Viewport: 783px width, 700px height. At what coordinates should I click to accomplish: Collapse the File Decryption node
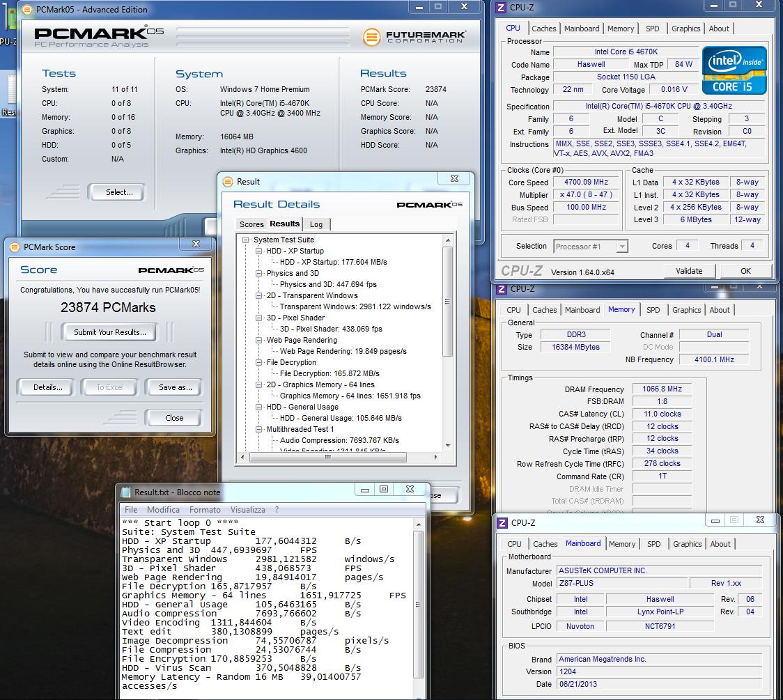click(x=258, y=362)
